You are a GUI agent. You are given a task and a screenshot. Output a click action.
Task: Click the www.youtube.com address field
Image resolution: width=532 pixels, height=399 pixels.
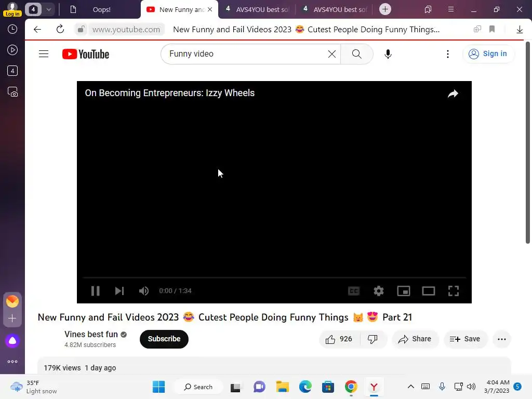pyautogui.click(x=126, y=30)
